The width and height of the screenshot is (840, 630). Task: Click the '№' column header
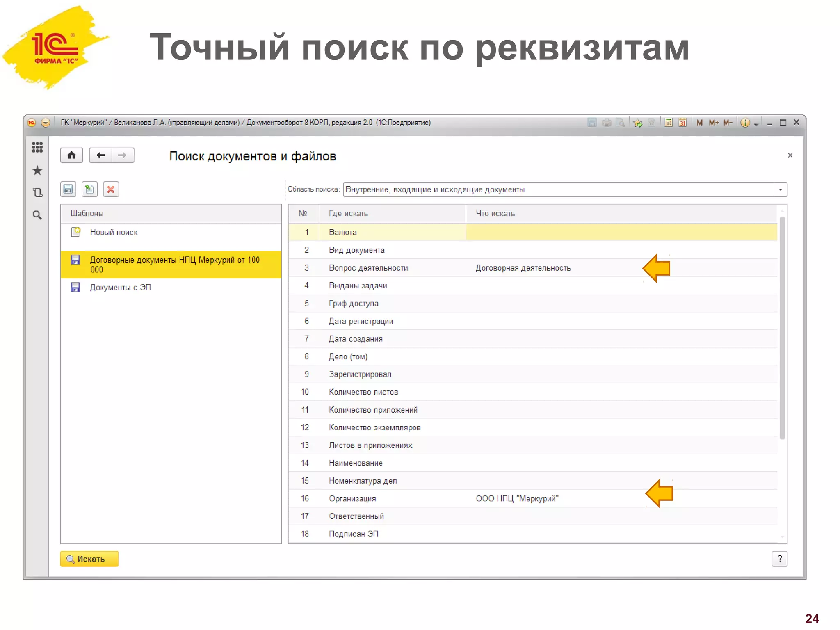click(304, 214)
